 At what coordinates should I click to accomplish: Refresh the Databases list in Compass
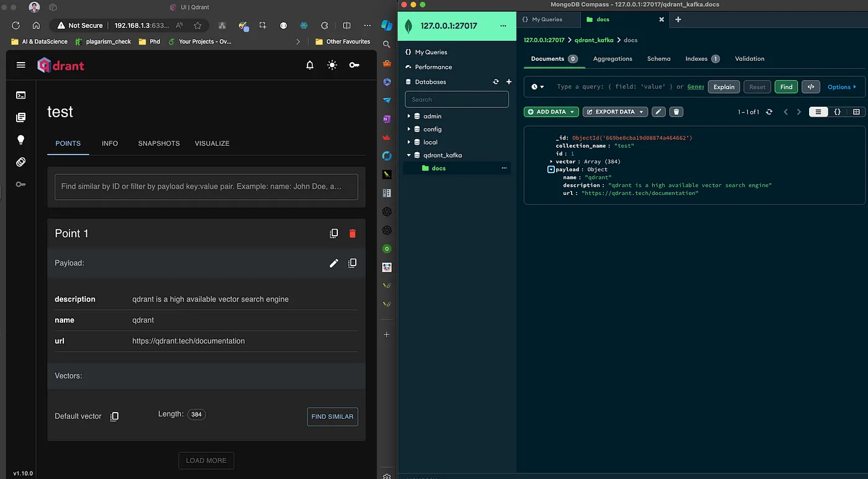point(495,82)
